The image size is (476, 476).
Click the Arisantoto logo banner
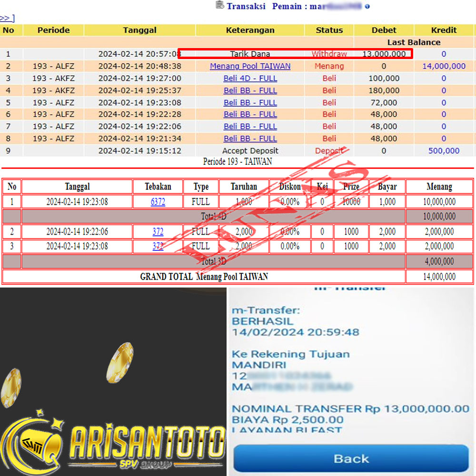coord(113,443)
